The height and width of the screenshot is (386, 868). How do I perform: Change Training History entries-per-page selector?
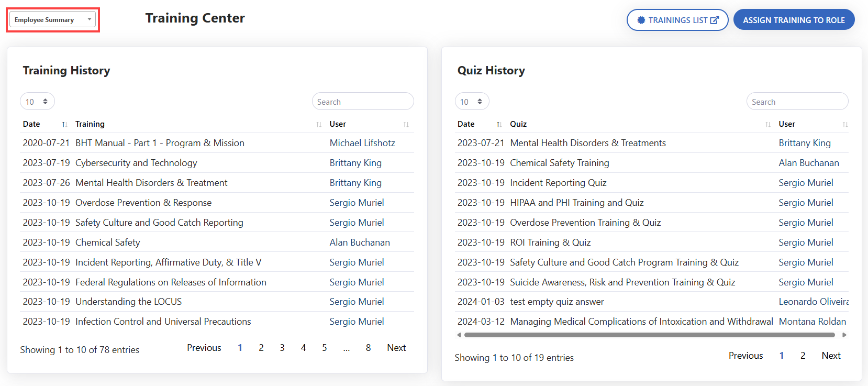click(x=37, y=102)
